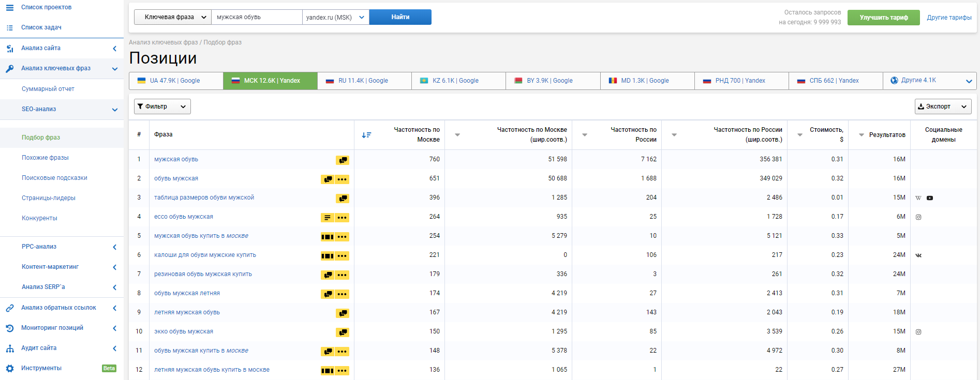Viewport: 980px width, 380px height.
Task: Open three-dots icon for обувь мужская купить в москве
Action: click(x=342, y=352)
